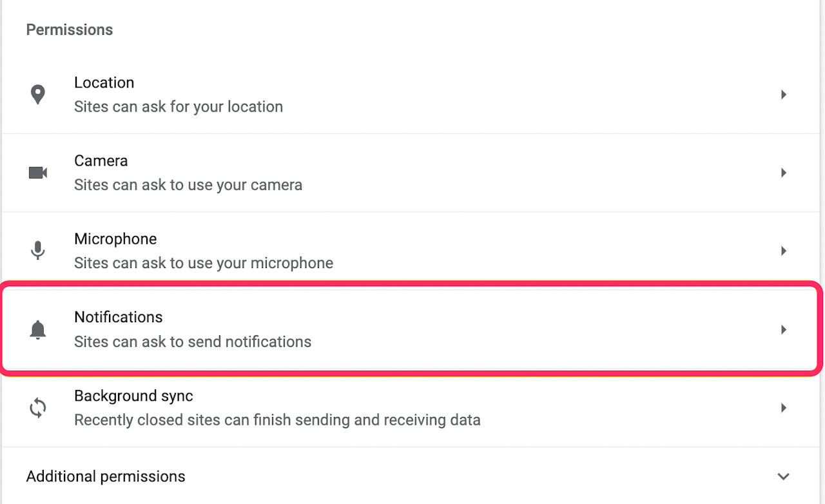825x504 pixels.
Task: Click the "Additional permissions" label
Action: (106, 477)
